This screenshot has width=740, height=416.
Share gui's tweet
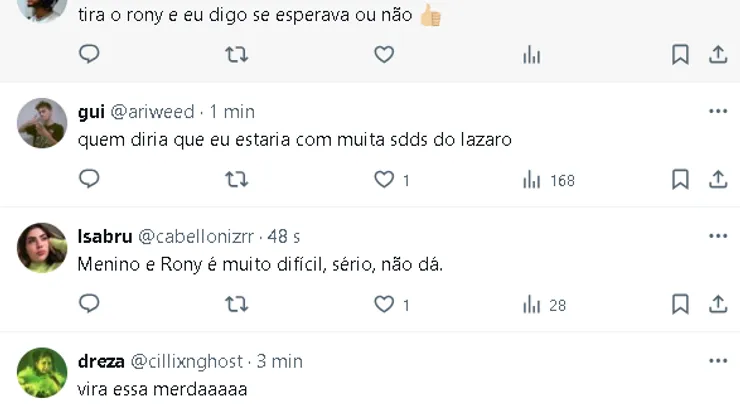(718, 180)
